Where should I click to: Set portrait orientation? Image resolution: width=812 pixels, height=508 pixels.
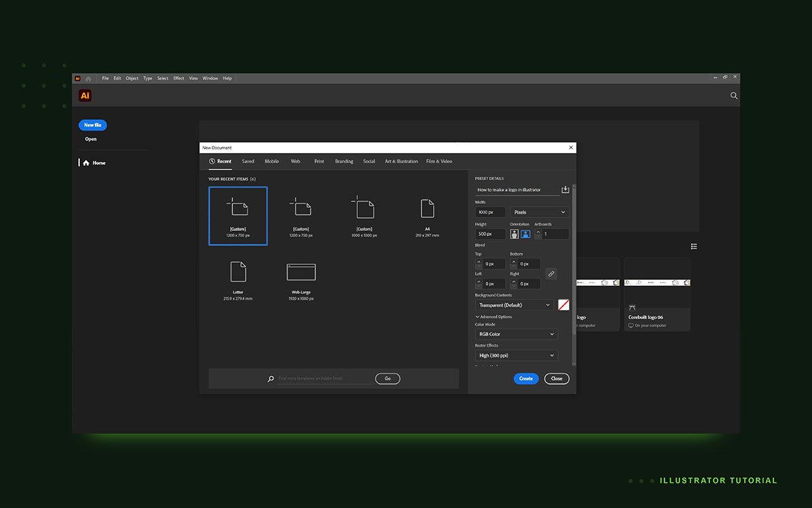(514, 234)
